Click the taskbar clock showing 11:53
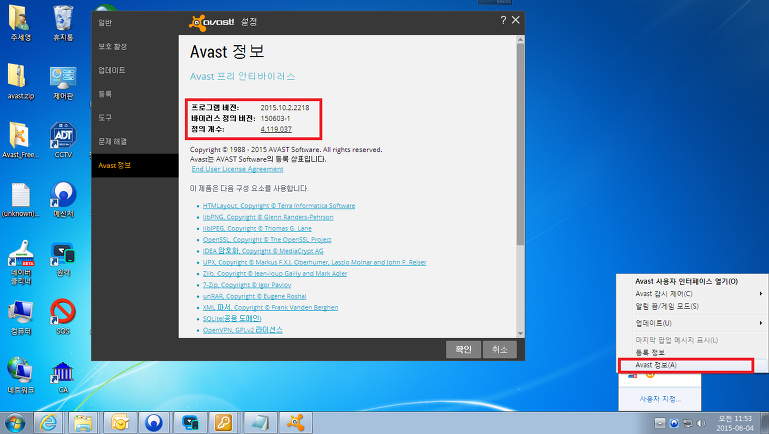Viewport: 769px width, 434px height. 735,423
